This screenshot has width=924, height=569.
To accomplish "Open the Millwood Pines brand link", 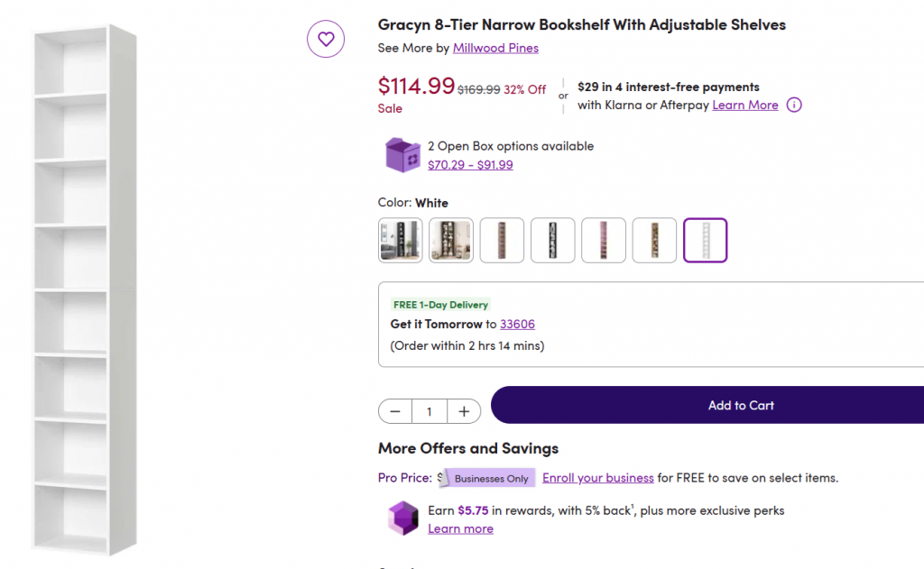I will [495, 48].
